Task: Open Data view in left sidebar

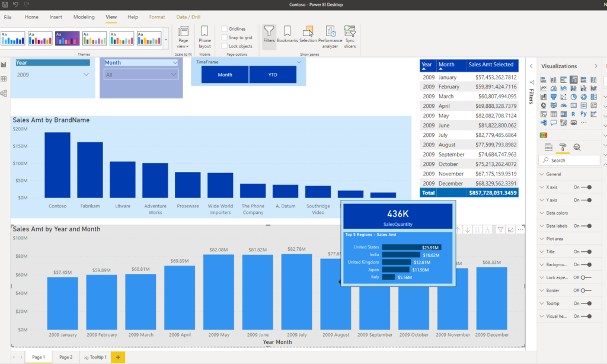Action: 4,79
